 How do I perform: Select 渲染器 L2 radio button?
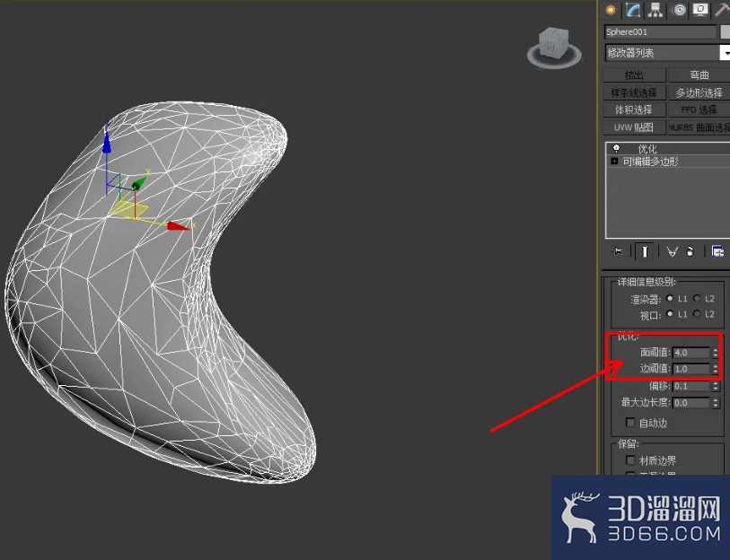point(697,298)
